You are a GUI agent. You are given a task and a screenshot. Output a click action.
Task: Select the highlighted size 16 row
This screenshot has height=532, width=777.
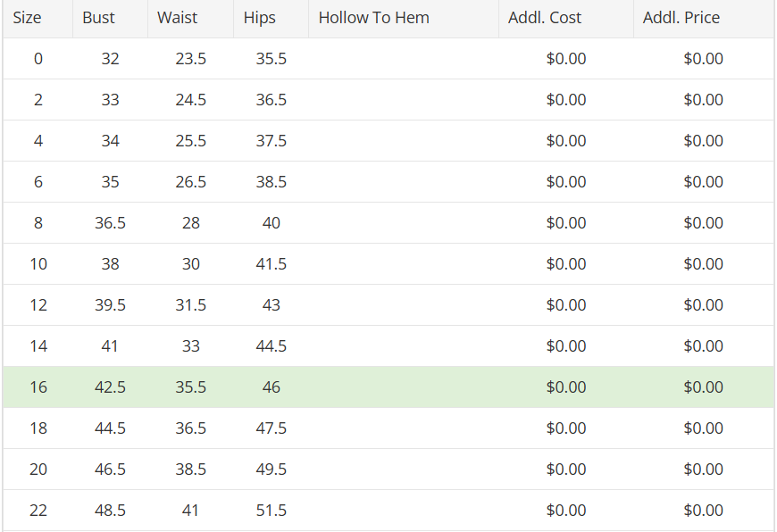point(388,387)
